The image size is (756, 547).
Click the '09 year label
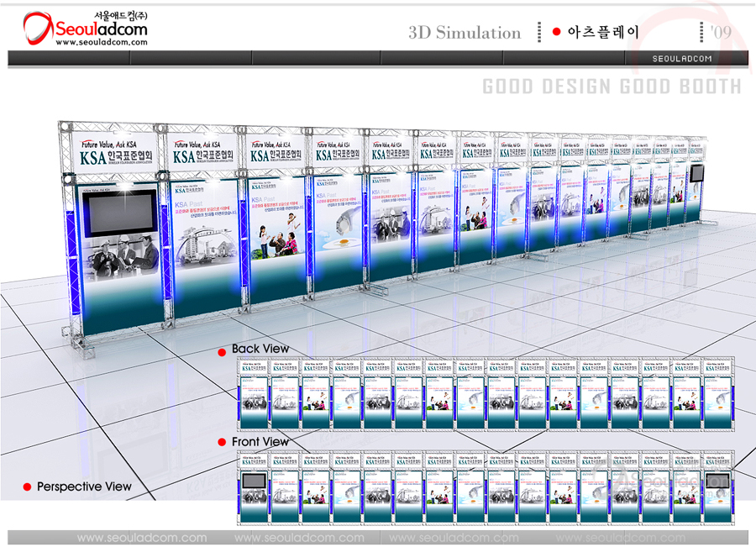point(720,32)
